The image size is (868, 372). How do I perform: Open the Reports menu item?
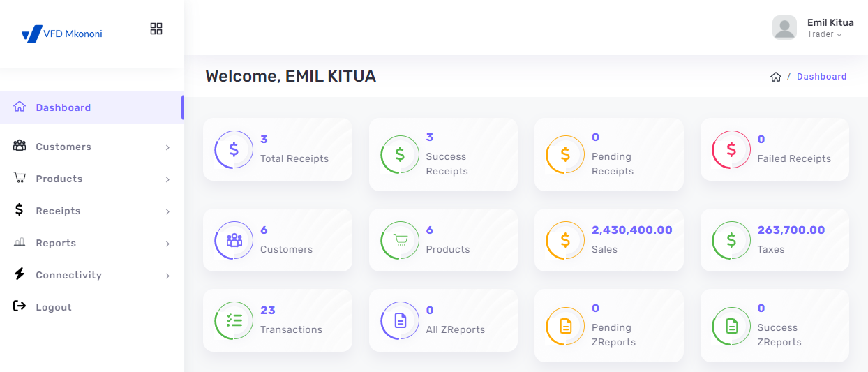pyautogui.click(x=56, y=243)
